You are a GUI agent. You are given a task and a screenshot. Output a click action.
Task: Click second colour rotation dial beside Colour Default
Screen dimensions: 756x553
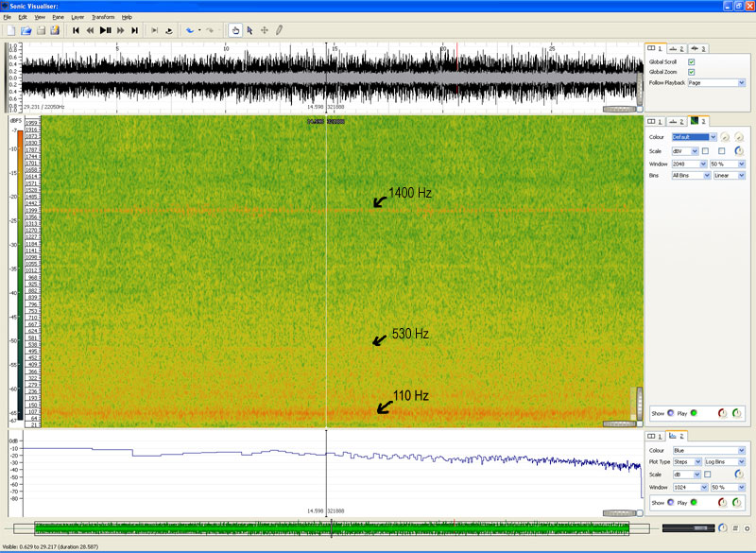[x=739, y=137]
